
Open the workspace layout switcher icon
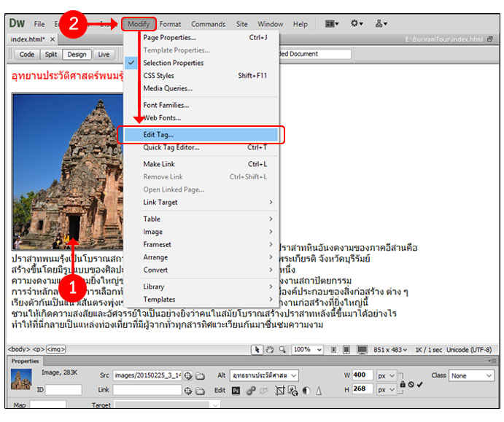(332, 24)
